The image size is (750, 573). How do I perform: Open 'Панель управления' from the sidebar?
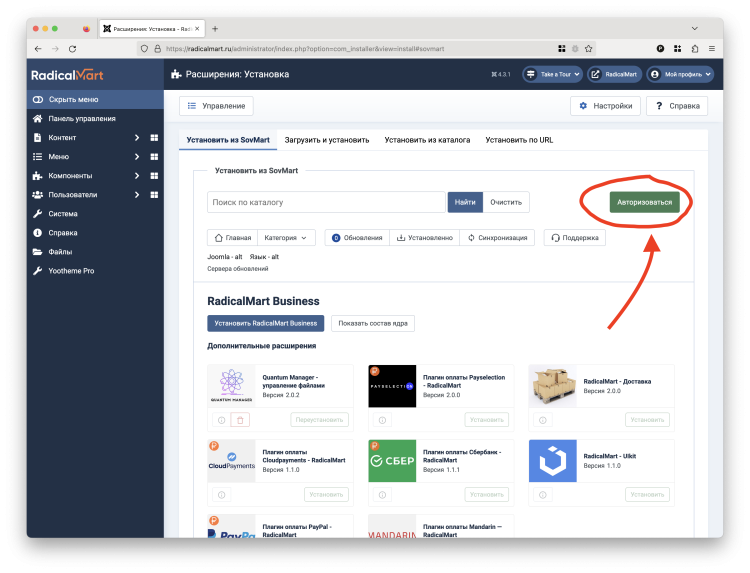(x=81, y=119)
